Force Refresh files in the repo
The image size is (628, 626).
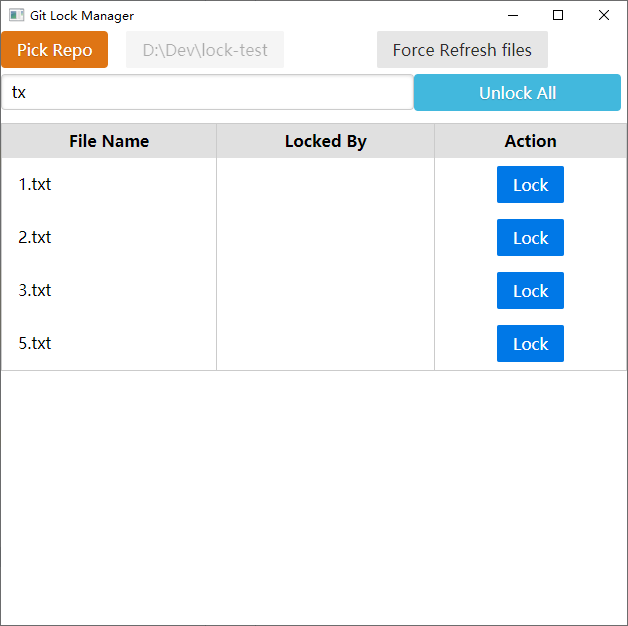(x=462, y=50)
